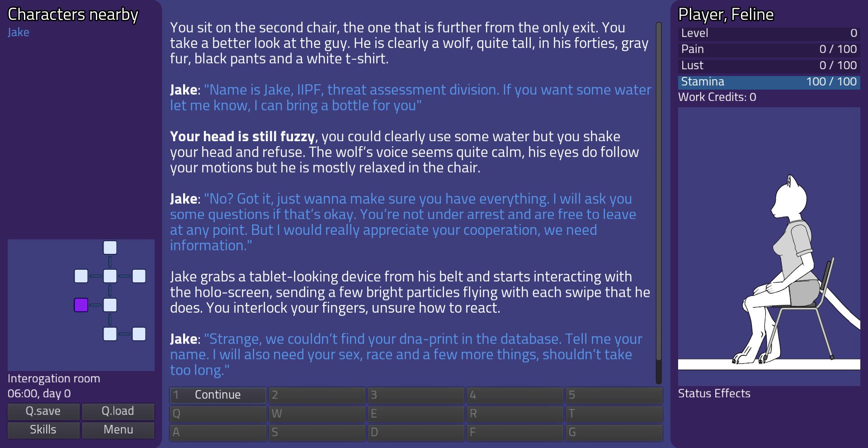This screenshot has height=448, width=868.
Task: Select the purple current-room square on minimap
Action: pyautogui.click(x=81, y=305)
